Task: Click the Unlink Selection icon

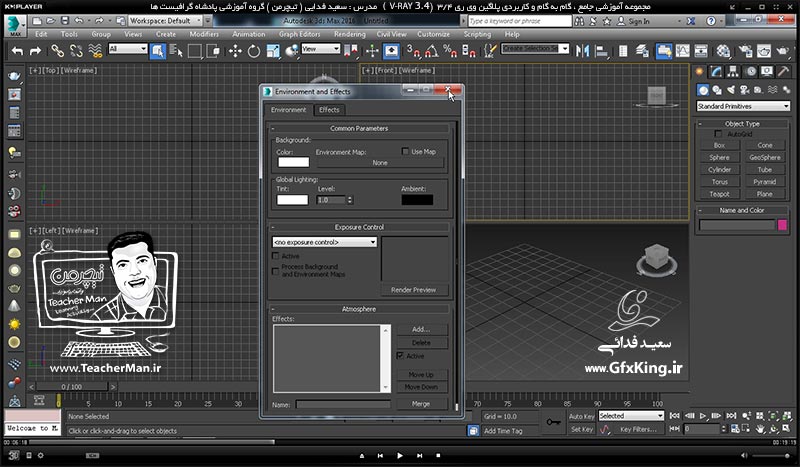Action: (76, 51)
